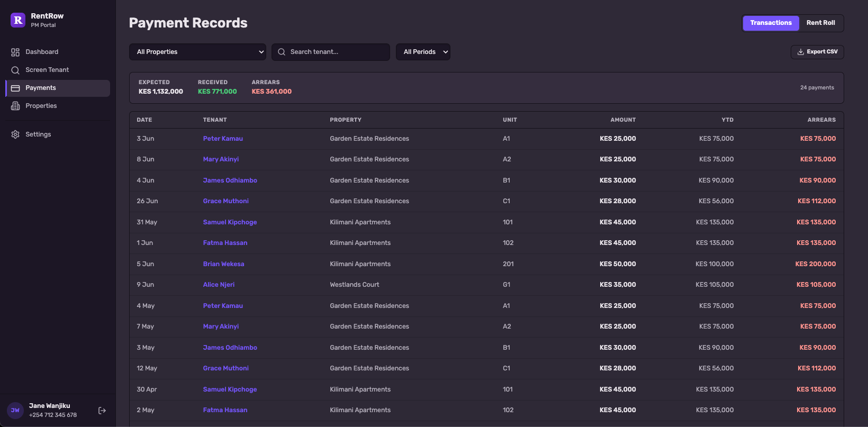Click the Properties building icon
This screenshot has width=868, height=427.
tap(15, 106)
